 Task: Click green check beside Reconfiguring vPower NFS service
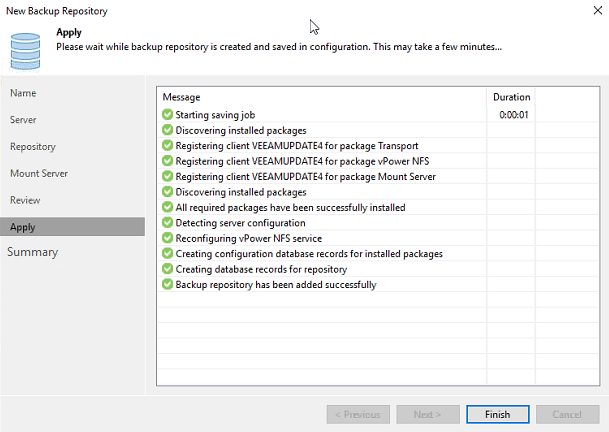(x=167, y=238)
